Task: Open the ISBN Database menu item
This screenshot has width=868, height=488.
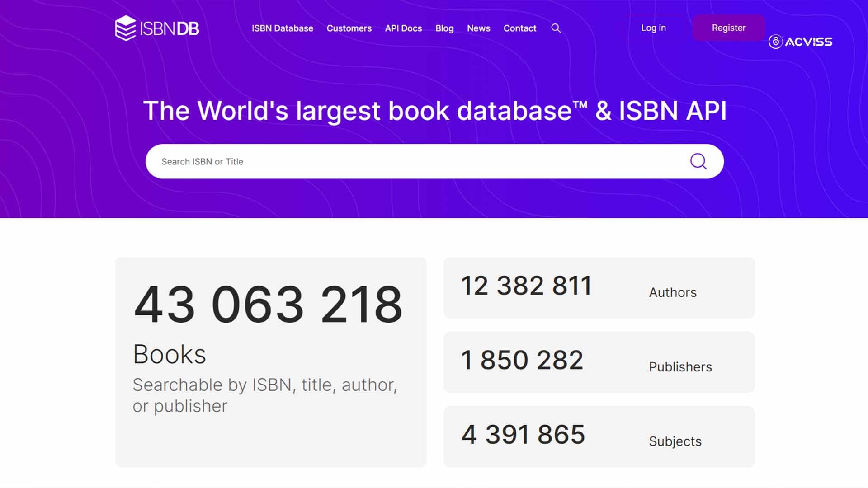Action: 282,28
